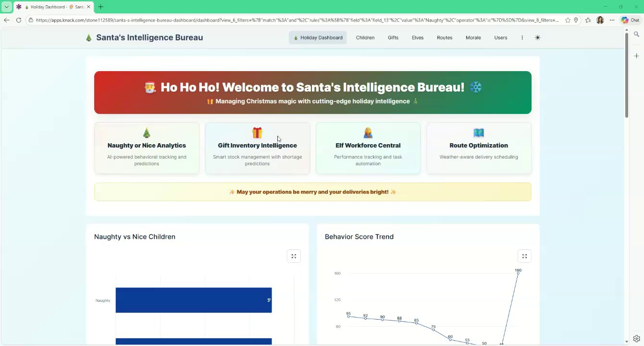Navigate to the Elves section
The width and height of the screenshot is (644, 346).
coord(418,37)
